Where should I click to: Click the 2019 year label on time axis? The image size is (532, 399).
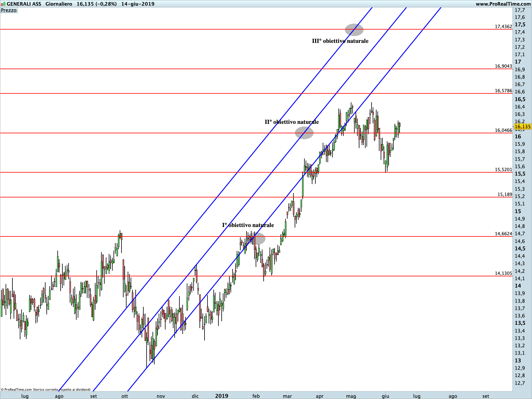coord(222,396)
